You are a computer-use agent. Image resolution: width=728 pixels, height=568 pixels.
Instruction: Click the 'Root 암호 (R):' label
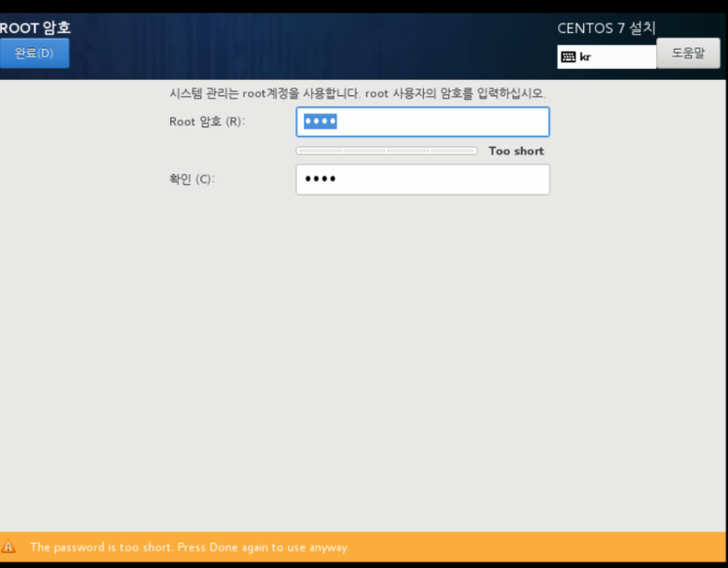click(x=207, y=122)
